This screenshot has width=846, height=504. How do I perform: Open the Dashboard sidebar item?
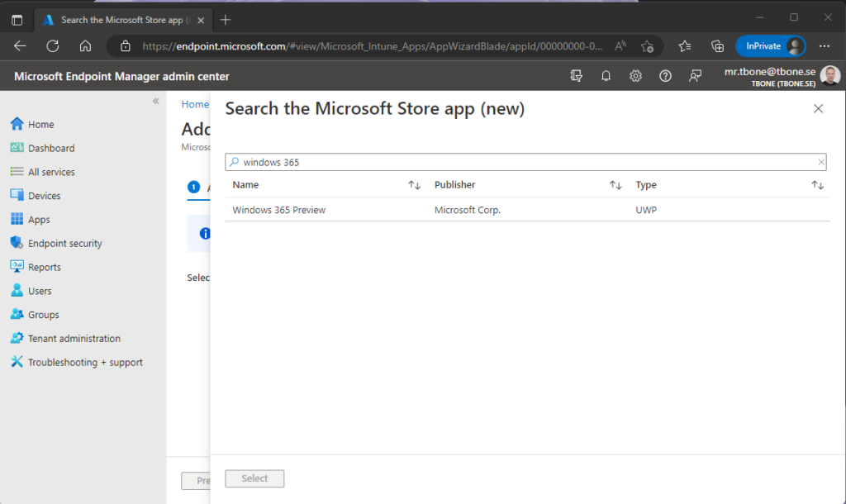[43, 148]
